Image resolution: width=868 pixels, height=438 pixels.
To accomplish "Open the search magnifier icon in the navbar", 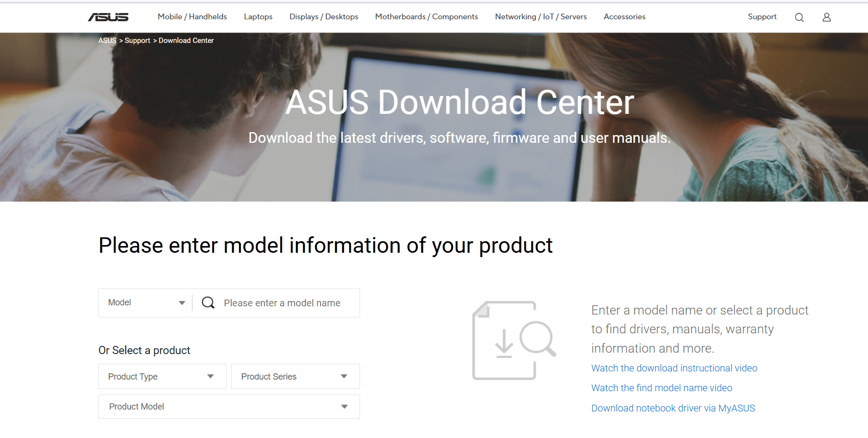I will tap(799, 17).
